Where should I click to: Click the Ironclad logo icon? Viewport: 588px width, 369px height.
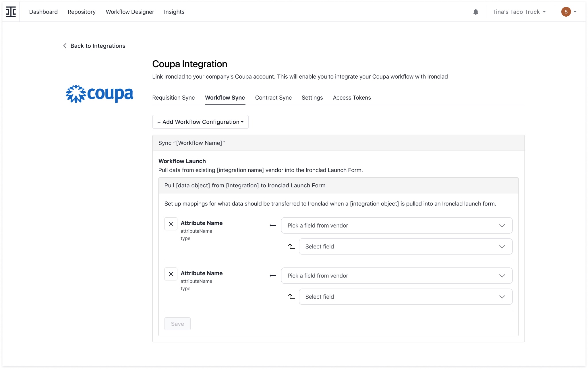(11, 12)
